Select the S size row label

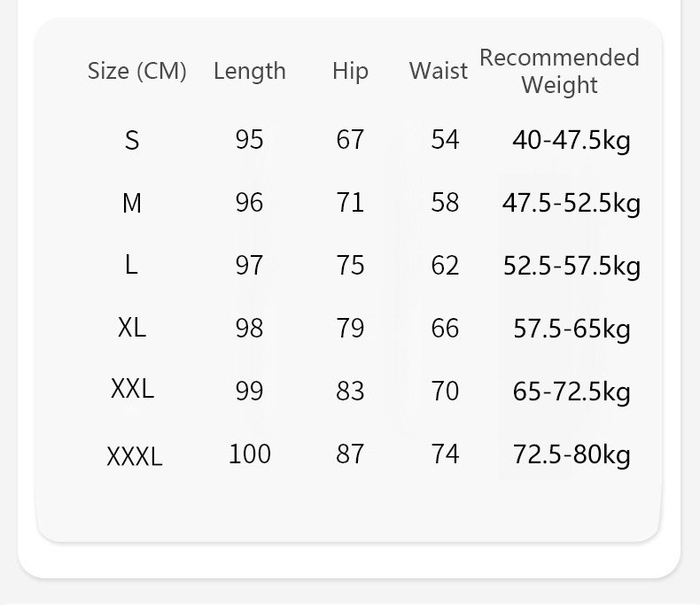132,140
